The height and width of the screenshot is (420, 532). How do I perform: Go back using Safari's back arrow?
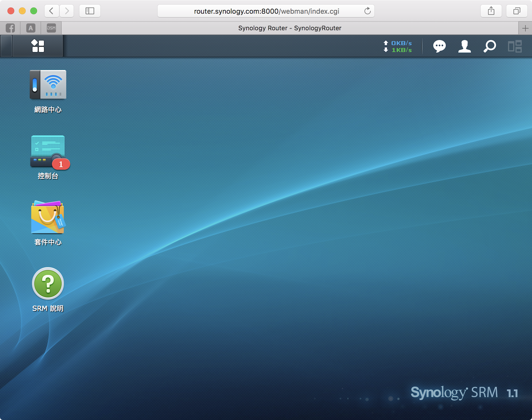coord(51,11)
